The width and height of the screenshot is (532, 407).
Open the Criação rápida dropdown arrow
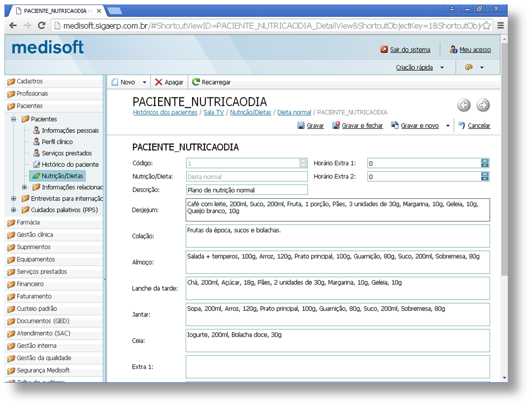(x=442, y=68)
